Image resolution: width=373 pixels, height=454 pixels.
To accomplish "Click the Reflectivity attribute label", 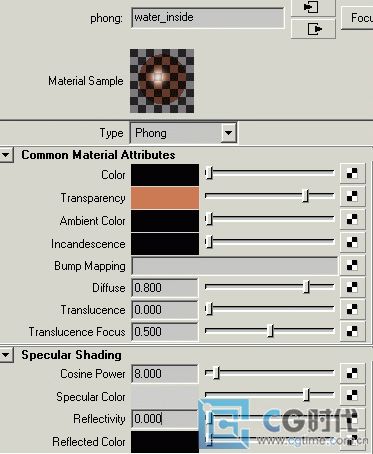I will 99,419.
